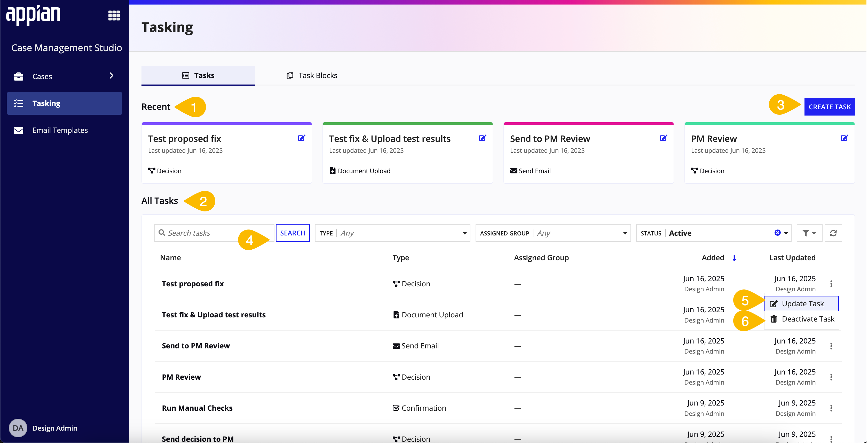Open the filter options funnel menu

tap(809, 233)
